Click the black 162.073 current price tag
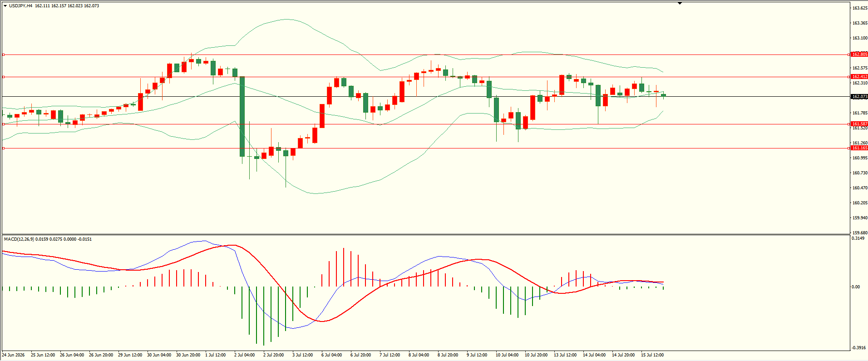This screenshot has height=361, width=868. point(859,97)
